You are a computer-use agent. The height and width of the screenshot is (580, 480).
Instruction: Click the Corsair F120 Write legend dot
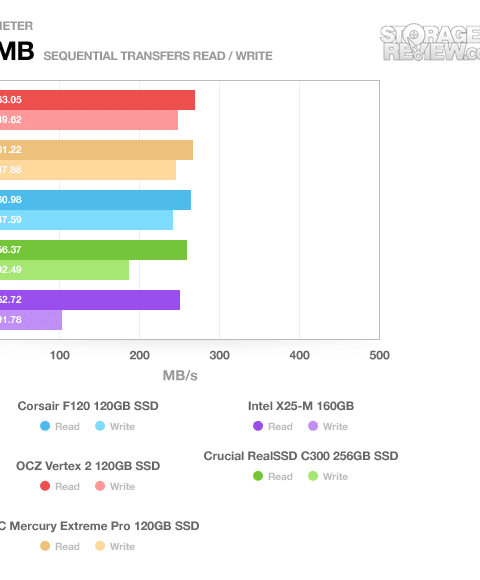point(100,426)
